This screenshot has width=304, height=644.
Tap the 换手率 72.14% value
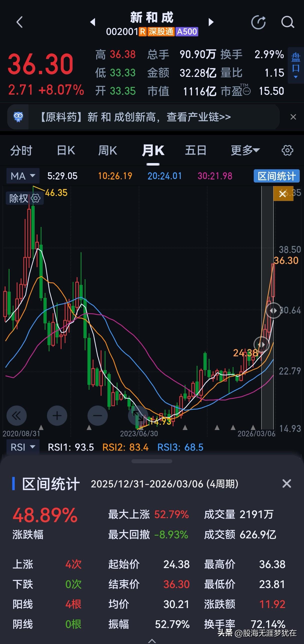pyautogui.click(x=268, y=624)
